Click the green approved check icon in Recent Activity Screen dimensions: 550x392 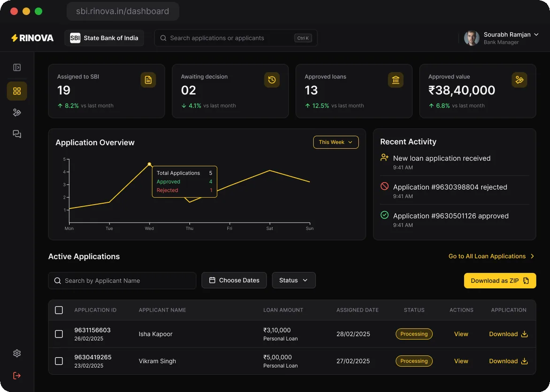(384, 215)
